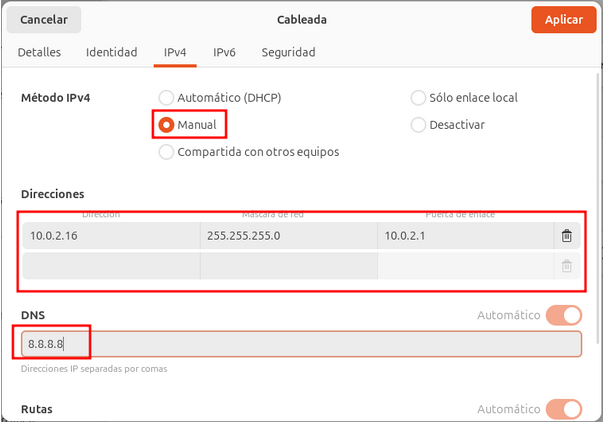Choose Compartida con otros equipos option

pos(167,152)
